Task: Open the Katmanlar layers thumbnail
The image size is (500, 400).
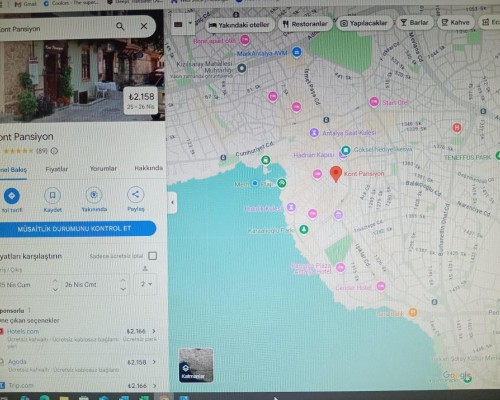Action: (196, 365)
